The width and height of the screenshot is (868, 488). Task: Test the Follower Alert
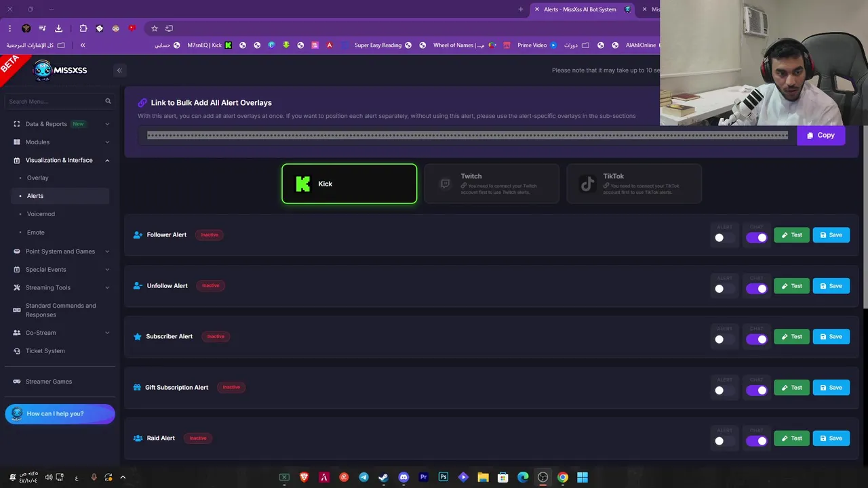coord(791,235)
